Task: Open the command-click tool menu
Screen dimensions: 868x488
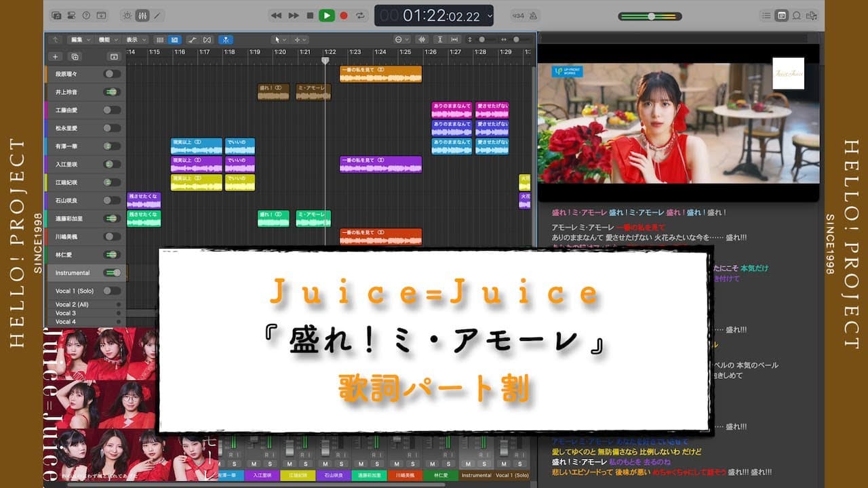Action: [x=300, y=40]
